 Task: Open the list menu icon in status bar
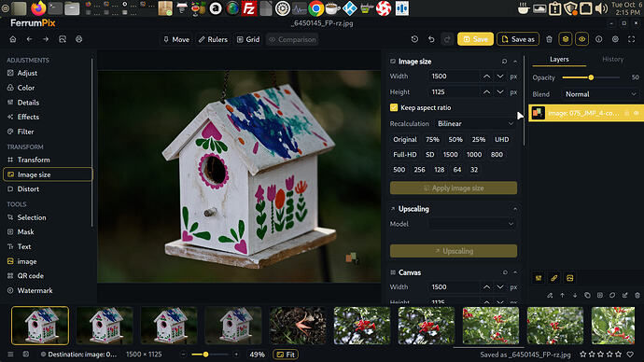[x=10, y=355]
